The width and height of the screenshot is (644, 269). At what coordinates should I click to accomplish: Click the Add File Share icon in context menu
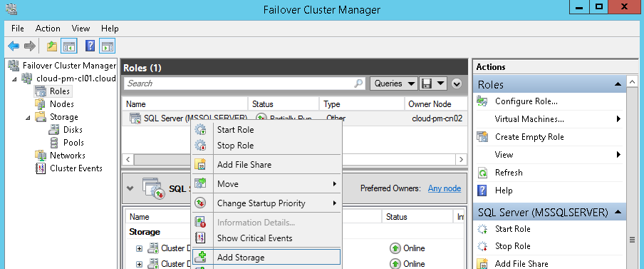[x=200, y=165]
